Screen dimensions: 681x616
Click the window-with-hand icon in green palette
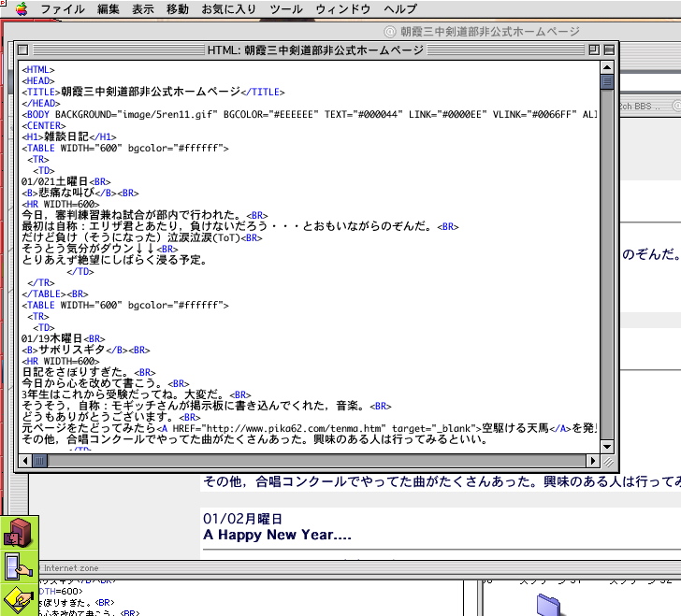pyautogui.click(x=19, y=566)
